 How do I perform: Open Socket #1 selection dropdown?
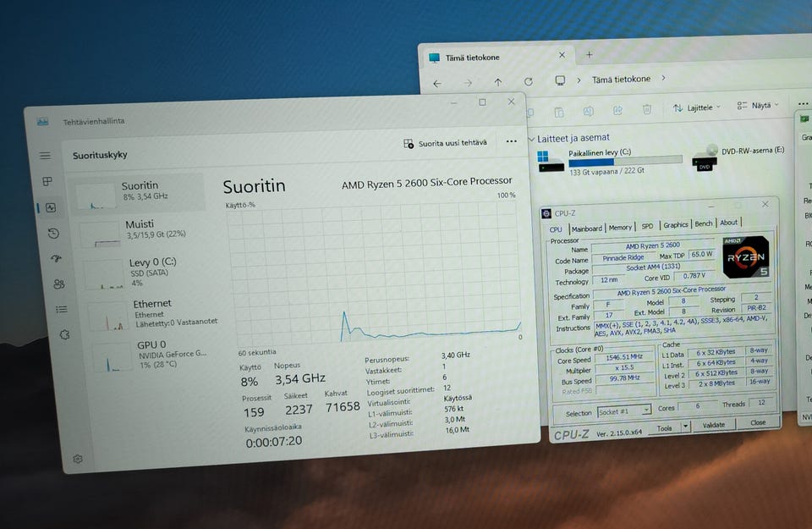pyautogui.click(x=623, y=412)
